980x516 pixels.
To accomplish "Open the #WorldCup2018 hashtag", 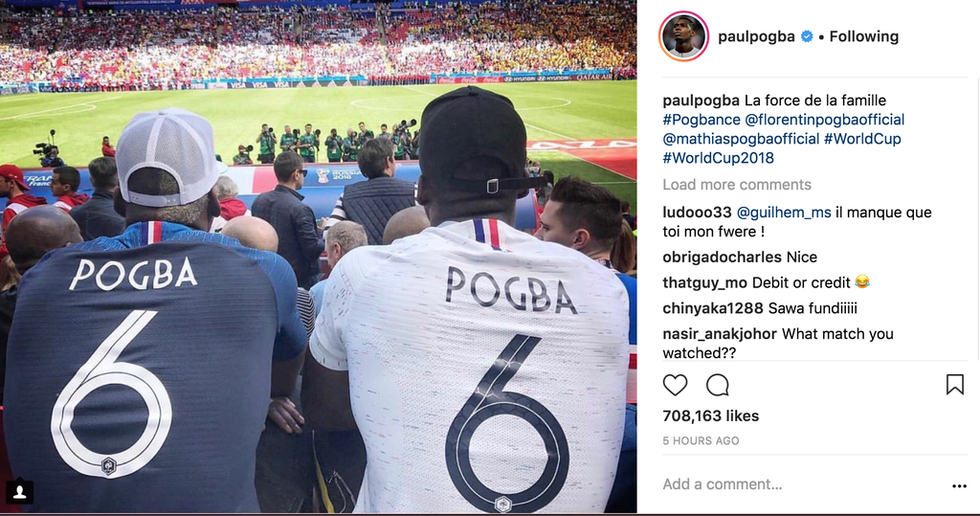I will pyautogui.click(x=718, y=158).
